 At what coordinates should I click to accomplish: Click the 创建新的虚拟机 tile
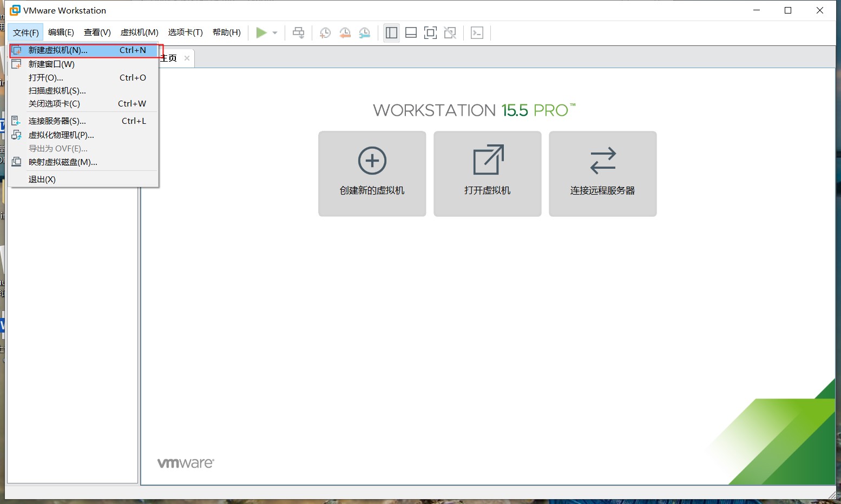372,174
